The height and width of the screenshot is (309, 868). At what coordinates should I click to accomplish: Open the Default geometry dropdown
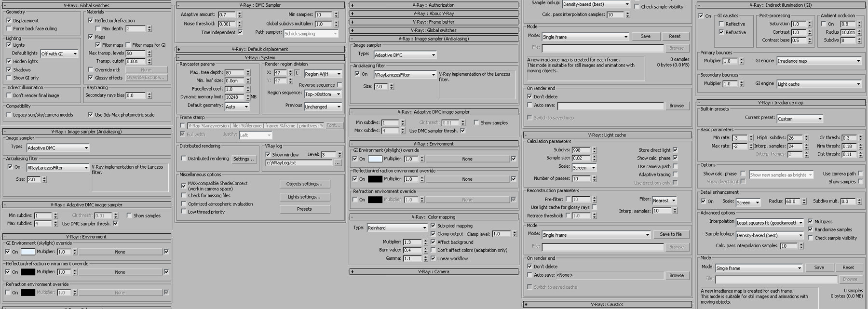237,107
